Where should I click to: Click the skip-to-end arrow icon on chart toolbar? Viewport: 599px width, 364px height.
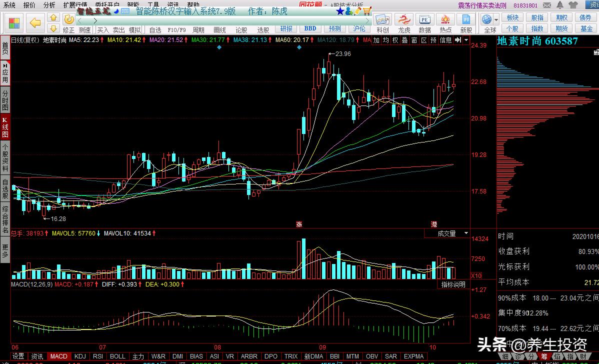(x=458, y=40)
